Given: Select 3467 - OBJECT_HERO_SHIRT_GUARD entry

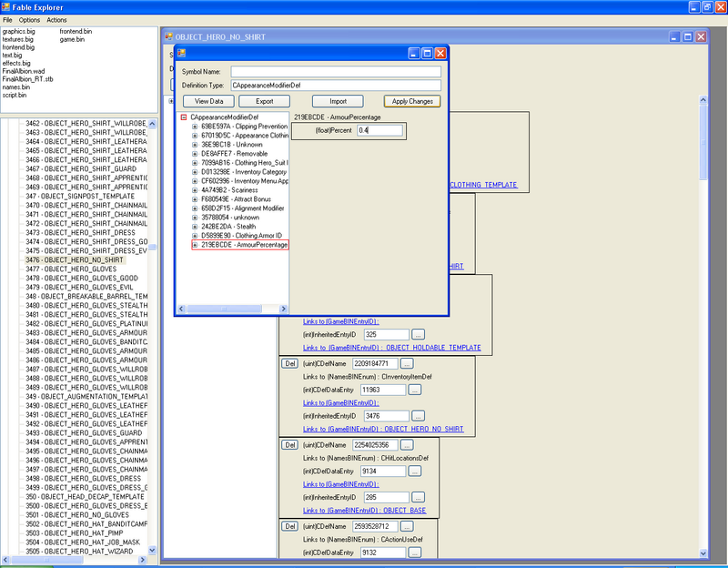Looking at the screenshot, I should coord(81,169).
